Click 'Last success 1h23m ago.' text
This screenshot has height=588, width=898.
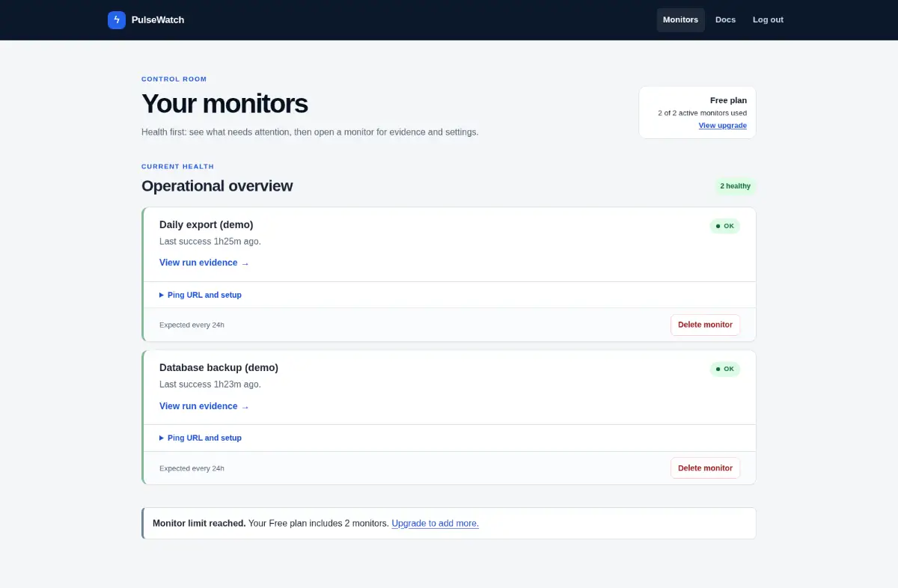210,385
